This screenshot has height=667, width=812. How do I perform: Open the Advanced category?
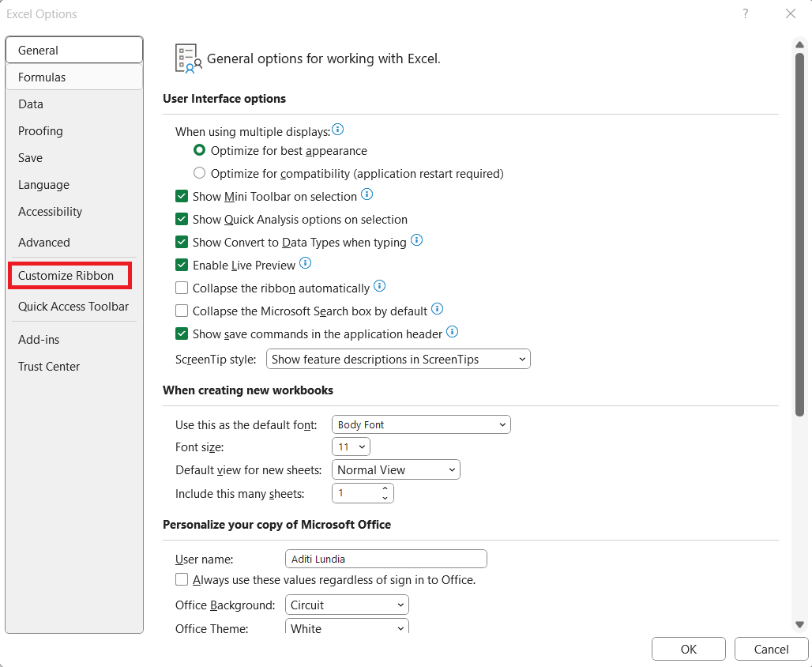74,242
